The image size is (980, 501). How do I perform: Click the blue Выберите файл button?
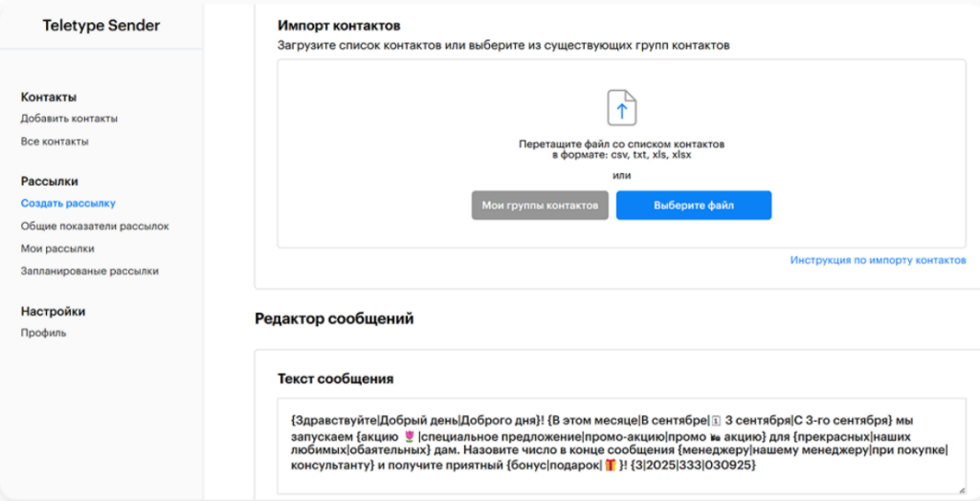coord(693,206)
